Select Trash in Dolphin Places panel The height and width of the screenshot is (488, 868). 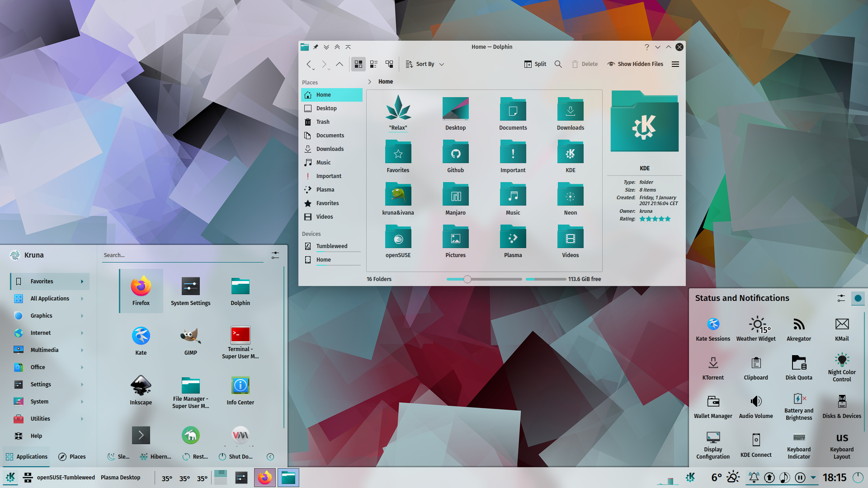point(332,122)
